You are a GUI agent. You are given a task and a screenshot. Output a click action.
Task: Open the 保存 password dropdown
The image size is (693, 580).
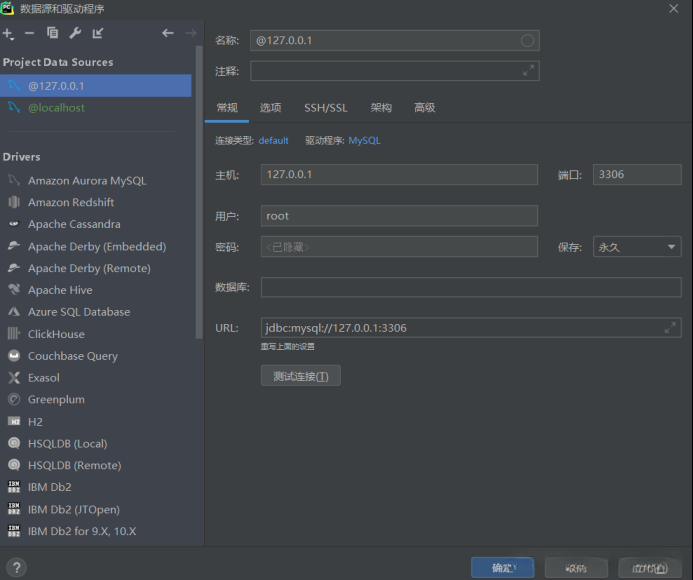637,247
